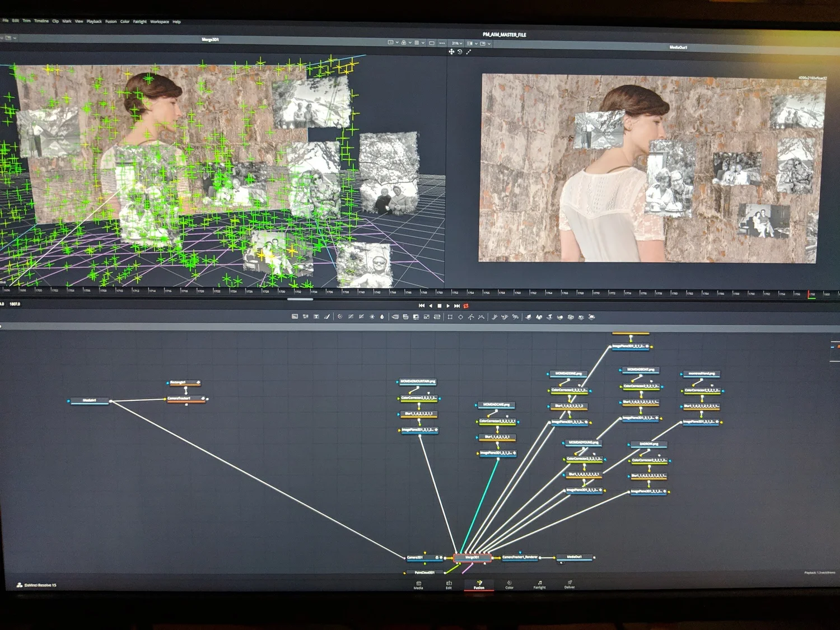Toggle loop playback button
This screenshot has width=840, height=630.
[466, 306]
